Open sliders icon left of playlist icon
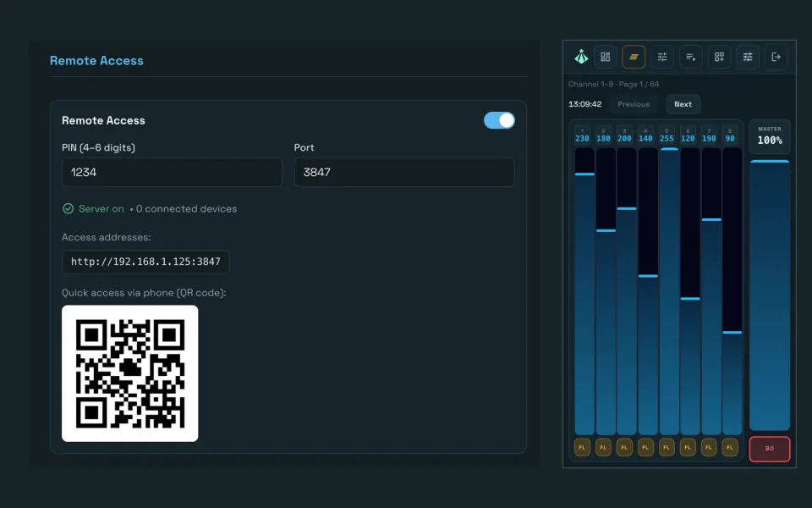The image size is (812, 508). tap(661, 57)
